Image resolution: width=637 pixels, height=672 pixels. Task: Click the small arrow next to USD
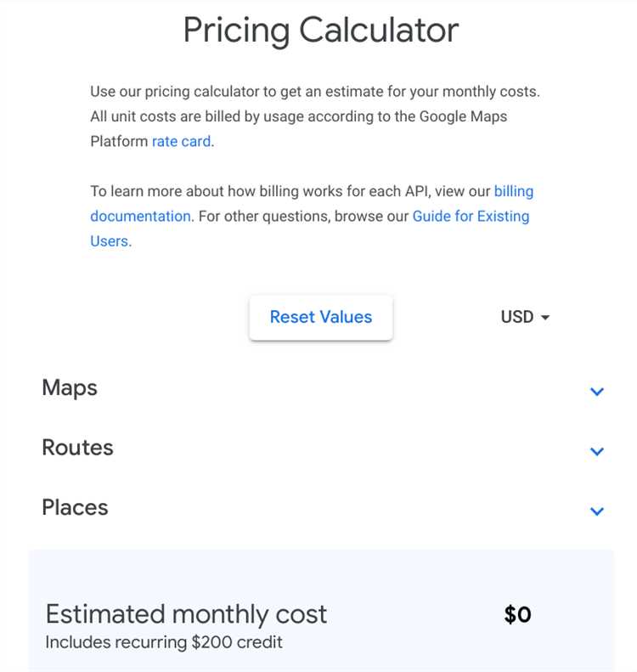coord(545,318)
